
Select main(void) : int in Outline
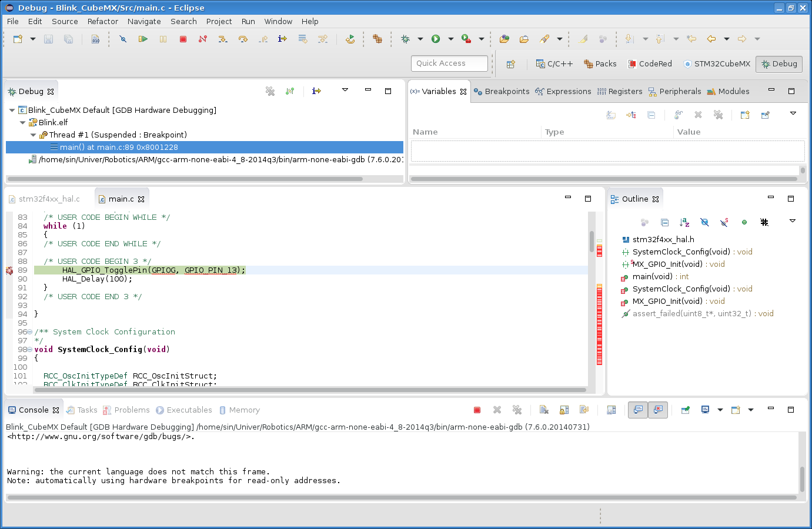[x=660, y=276]
